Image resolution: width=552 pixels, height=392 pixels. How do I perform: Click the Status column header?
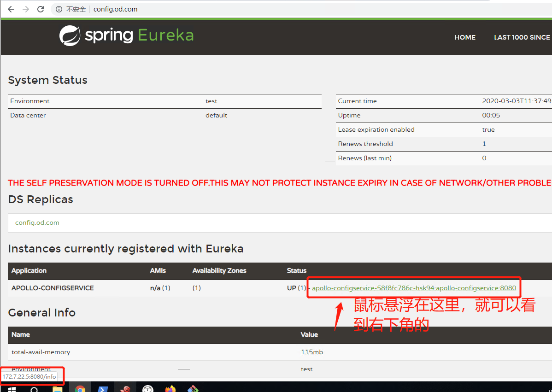[x=296, y=270]
